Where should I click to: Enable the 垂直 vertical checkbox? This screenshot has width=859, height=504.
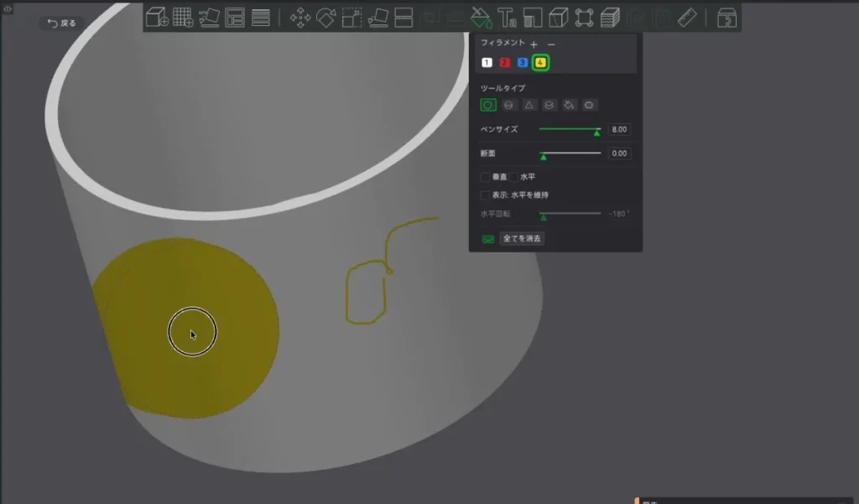click(x=485, y=177)
